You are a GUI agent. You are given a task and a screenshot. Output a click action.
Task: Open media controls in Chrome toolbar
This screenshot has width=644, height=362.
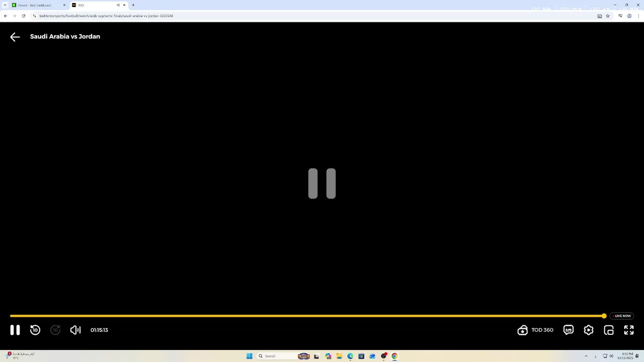(620, 16)
